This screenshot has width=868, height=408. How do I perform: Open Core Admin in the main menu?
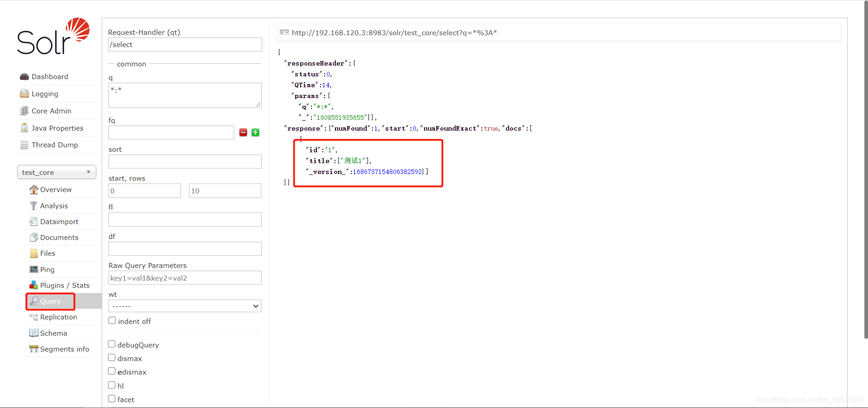point(52,111)
